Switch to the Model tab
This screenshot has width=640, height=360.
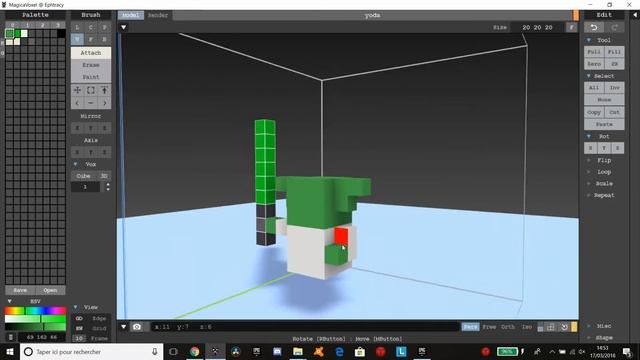[131, 15]
